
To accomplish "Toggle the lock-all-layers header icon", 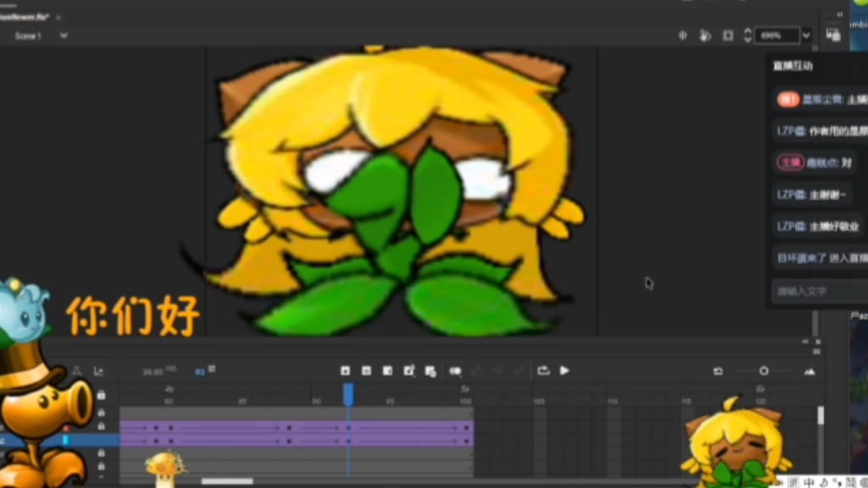I will (x=102, y=395).
